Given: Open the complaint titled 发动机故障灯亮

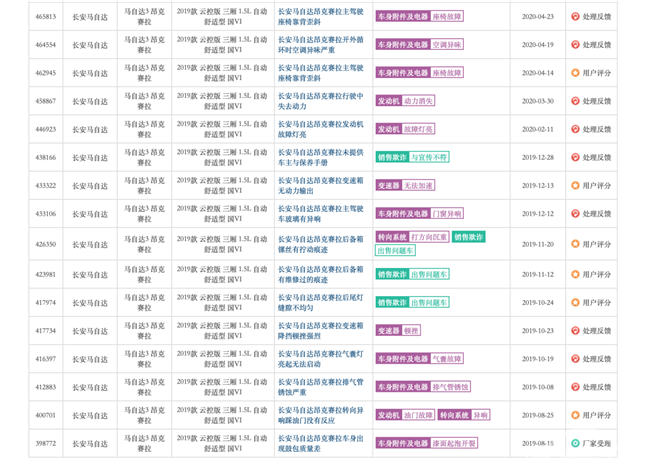Looking at the screenshot, I should (320, 129).
